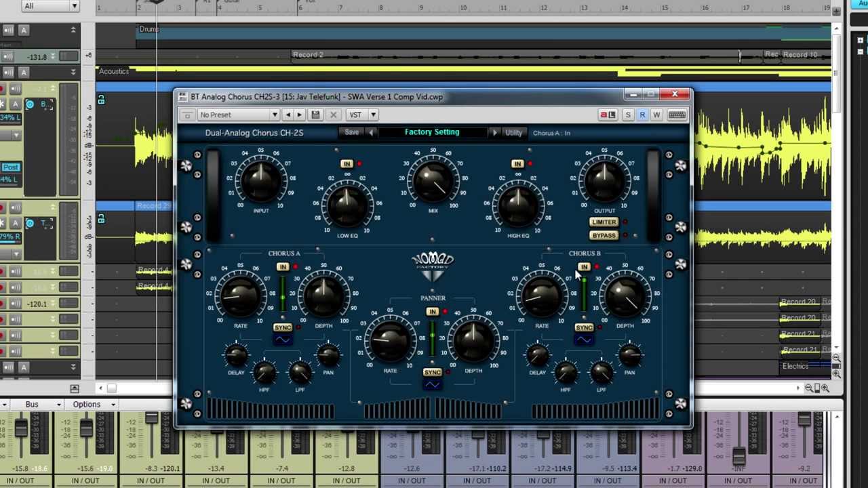
Task: Open the virtual keyboard icon in plugin toolbar
Action: [677, 115]
